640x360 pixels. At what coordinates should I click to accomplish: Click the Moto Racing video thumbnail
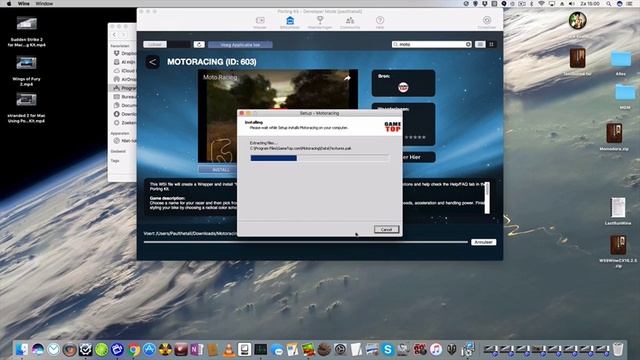[x=278, y=116]
